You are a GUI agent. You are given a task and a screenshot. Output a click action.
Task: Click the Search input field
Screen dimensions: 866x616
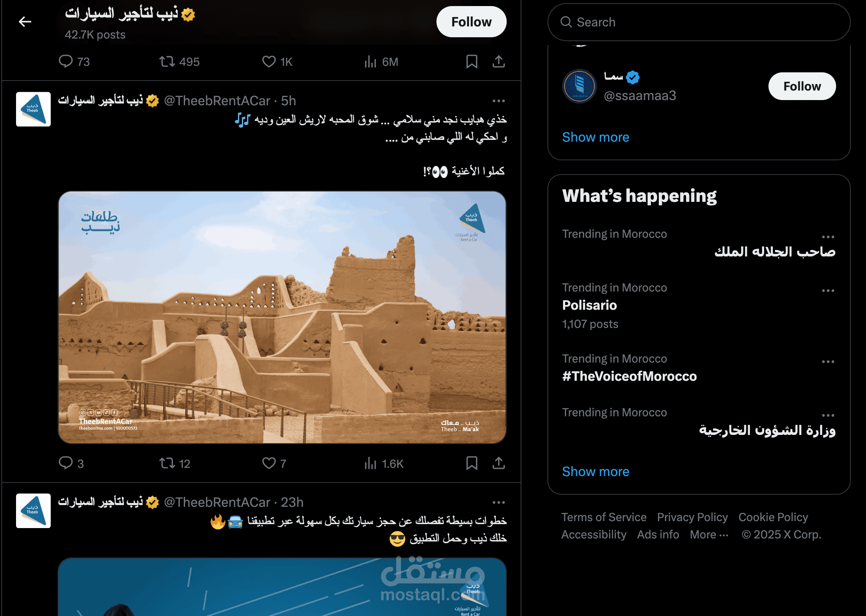(x=699, y=22)
